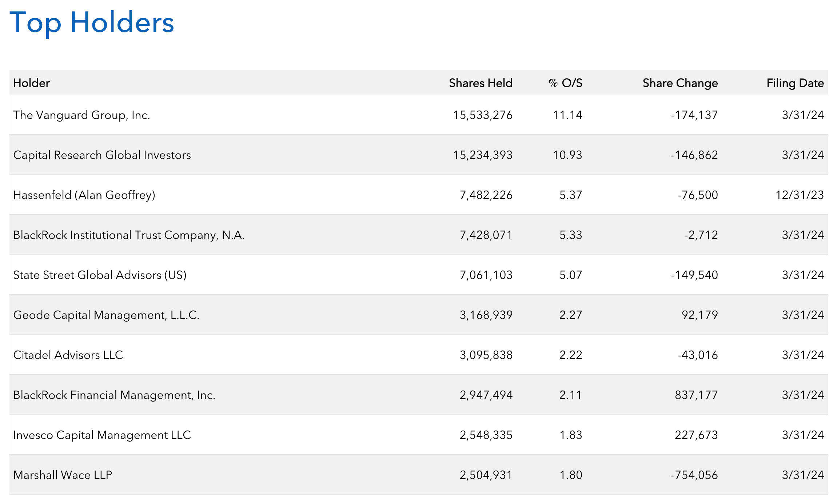Click Geode Capital row's 3/31/24 date
833x504 pixels.
[803, 315]
